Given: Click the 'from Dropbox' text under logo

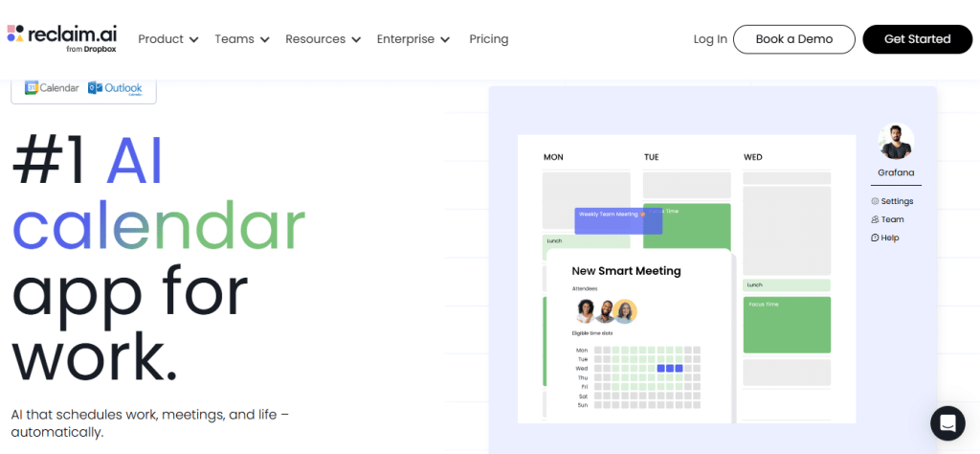Looking at the screenshot, I should click(x=91, y=49).
